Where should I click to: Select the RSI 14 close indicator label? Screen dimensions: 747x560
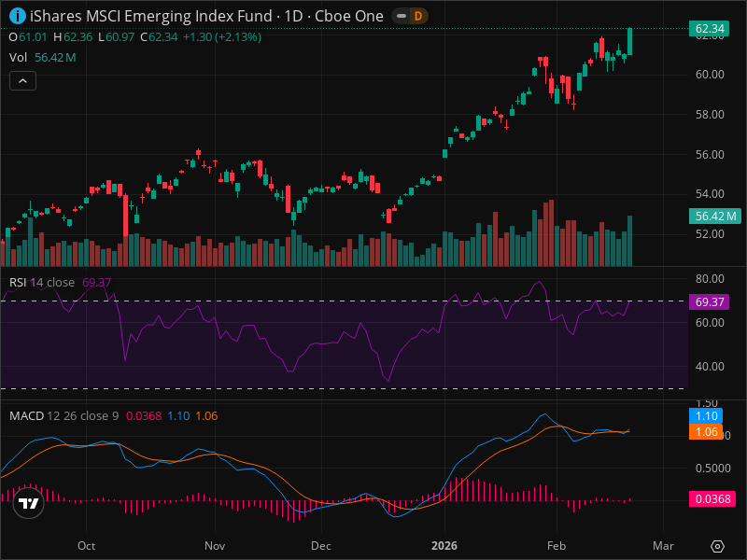42,283
